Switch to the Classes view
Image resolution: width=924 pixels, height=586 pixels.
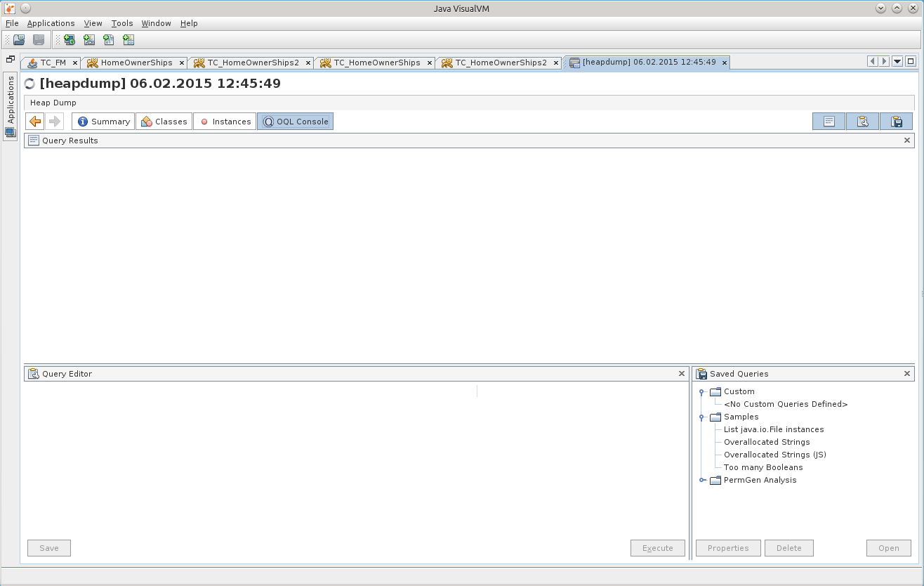click(x=164, y=122)
